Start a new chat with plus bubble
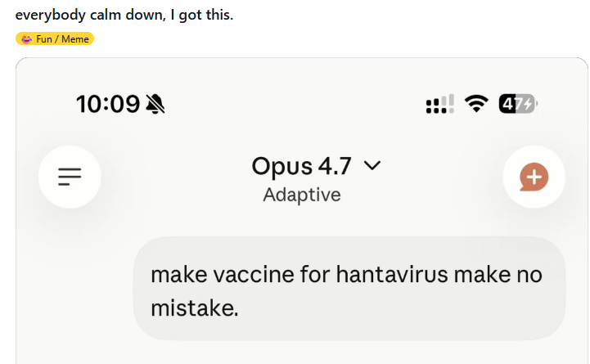 tap(534, 177)
